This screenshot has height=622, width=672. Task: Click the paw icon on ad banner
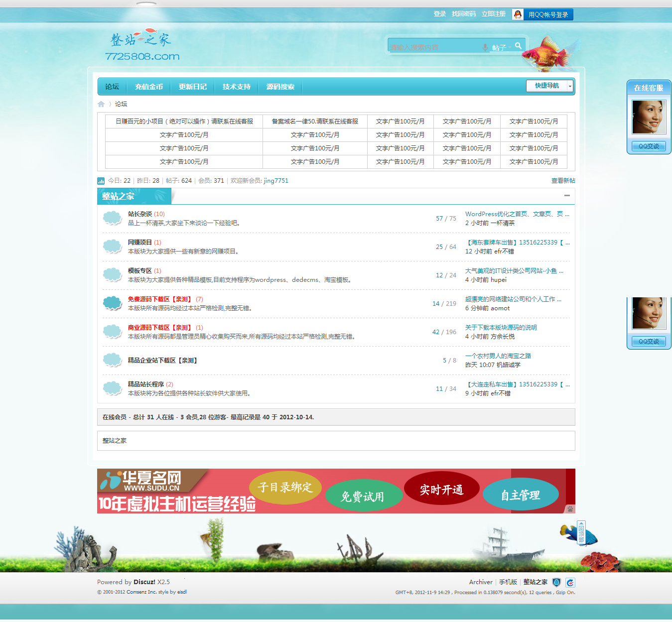pos(570,508)
